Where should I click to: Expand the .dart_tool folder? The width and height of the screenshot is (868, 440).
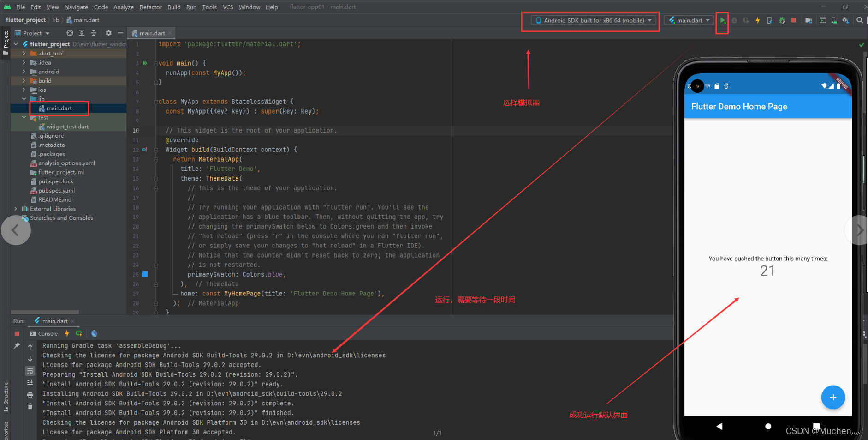[x=24, y=54]
